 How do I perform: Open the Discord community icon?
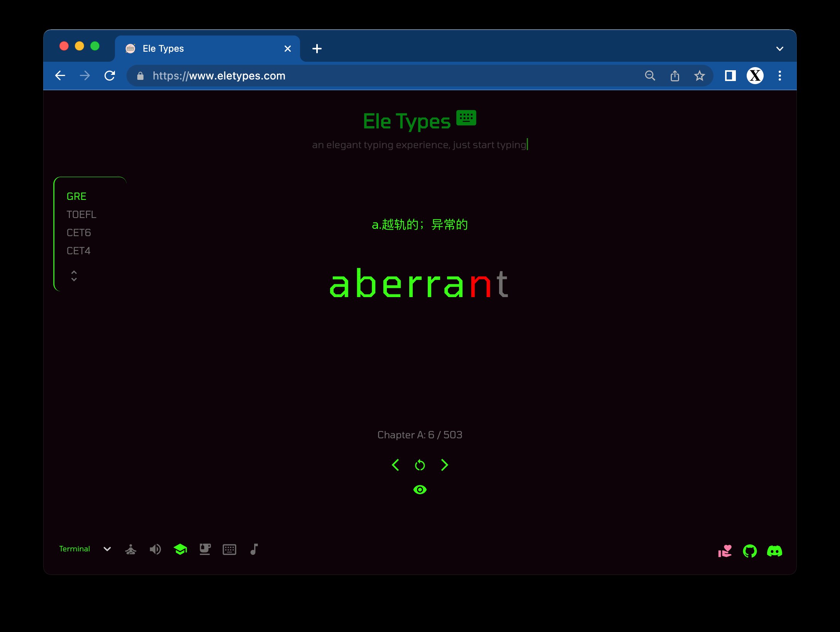[774, 551]
